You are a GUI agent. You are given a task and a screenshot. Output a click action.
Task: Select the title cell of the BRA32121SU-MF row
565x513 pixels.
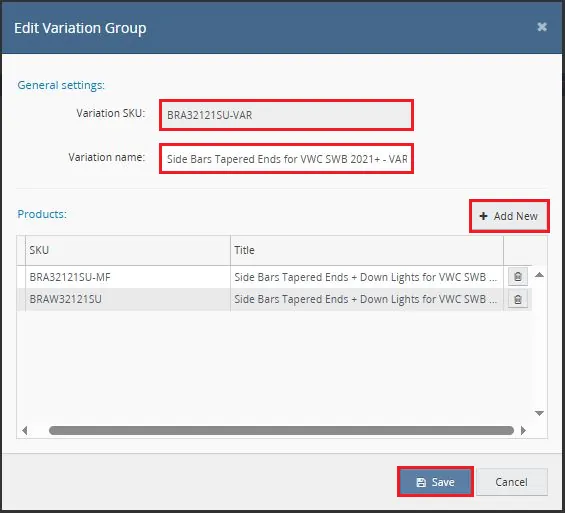point(367,277)
